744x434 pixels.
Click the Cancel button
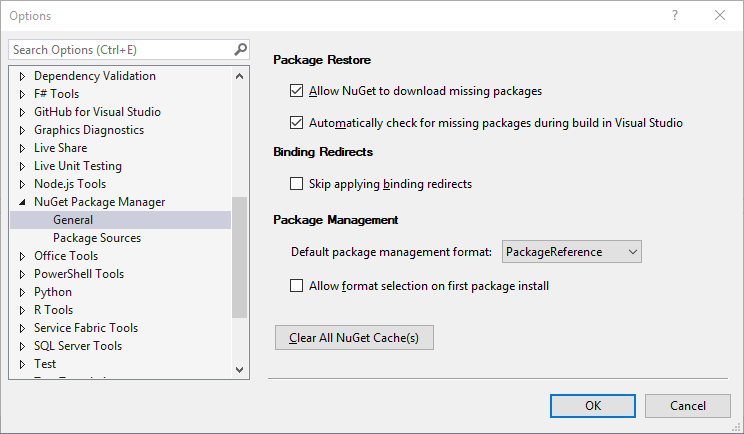tap(688, 406)
